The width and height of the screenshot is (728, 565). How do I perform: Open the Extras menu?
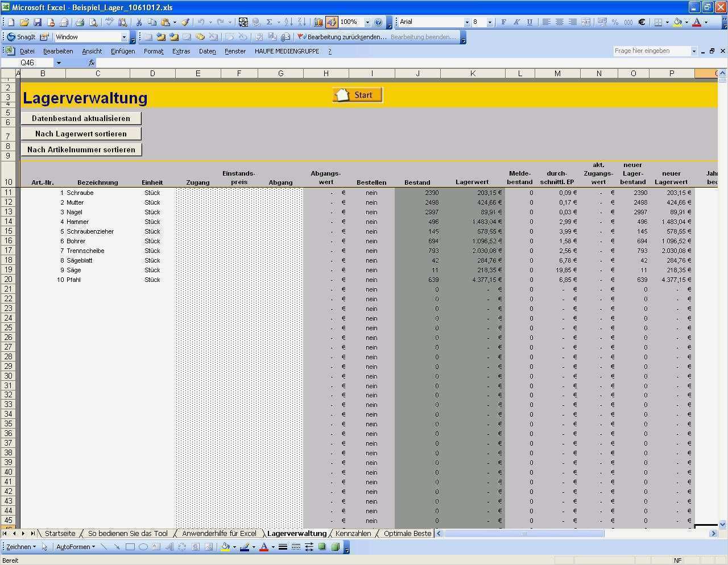coord(181,51)
